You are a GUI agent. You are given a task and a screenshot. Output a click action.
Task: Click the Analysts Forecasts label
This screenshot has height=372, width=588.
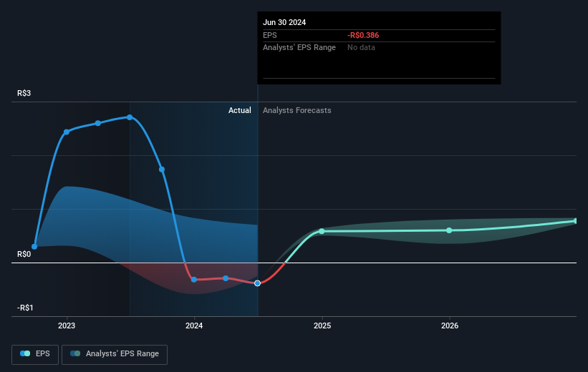pyautogui.click(x=297, y=110)
